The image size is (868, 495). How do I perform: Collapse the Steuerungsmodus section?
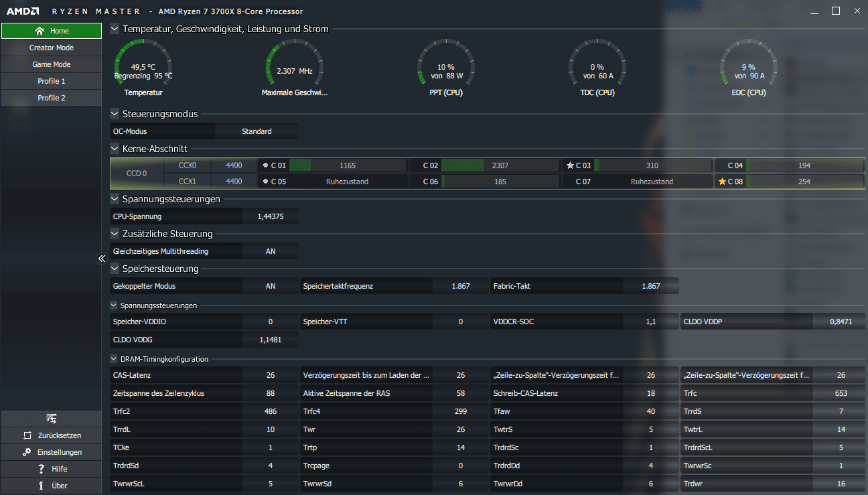(x=115, y=114)
